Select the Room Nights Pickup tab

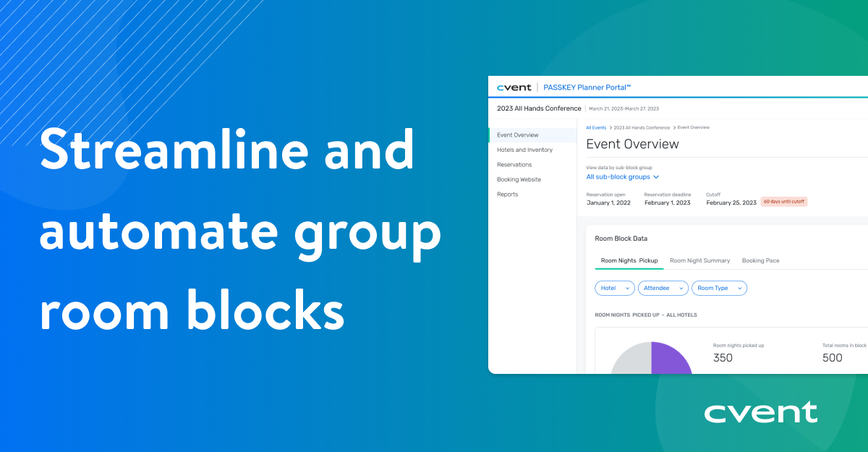(x=629, y=260)
